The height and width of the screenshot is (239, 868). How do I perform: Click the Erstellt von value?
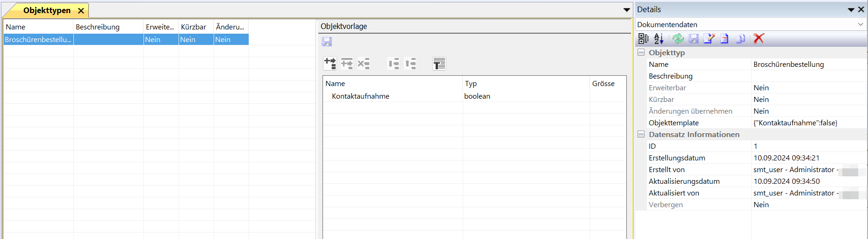coord(809,169)
